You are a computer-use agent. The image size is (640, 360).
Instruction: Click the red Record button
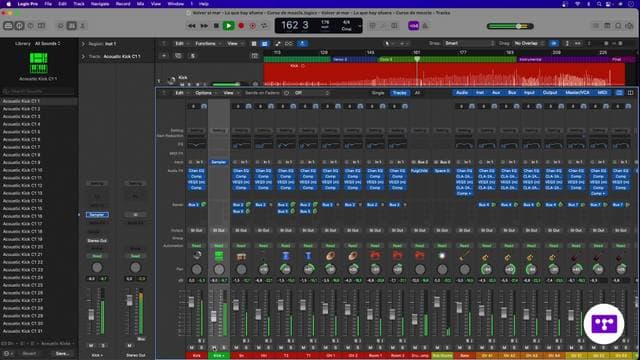[241, 26]
